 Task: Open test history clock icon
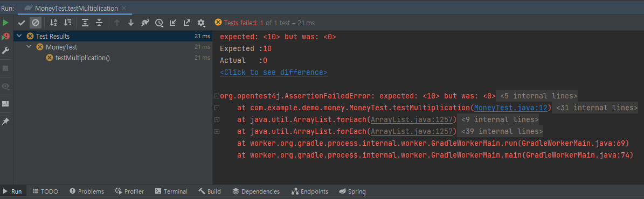pyautogui.click(x=158, y=23)
